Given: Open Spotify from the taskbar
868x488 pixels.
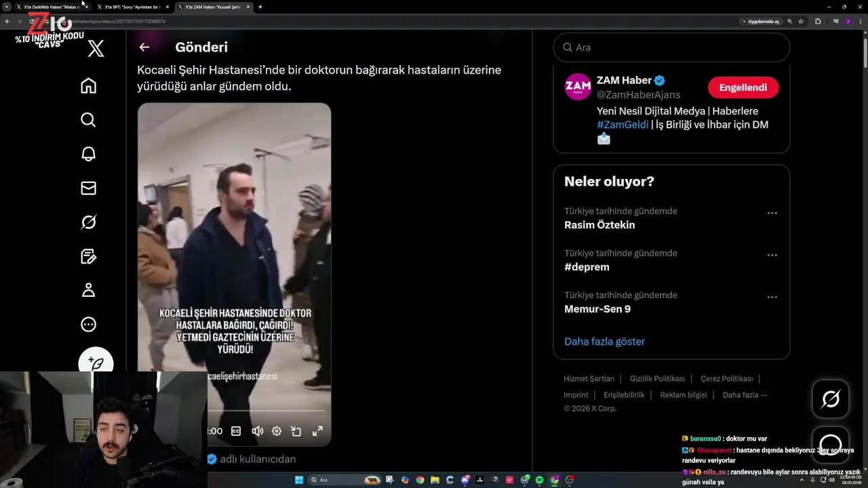Looking at the screenshot, I should tap(539, 480).
